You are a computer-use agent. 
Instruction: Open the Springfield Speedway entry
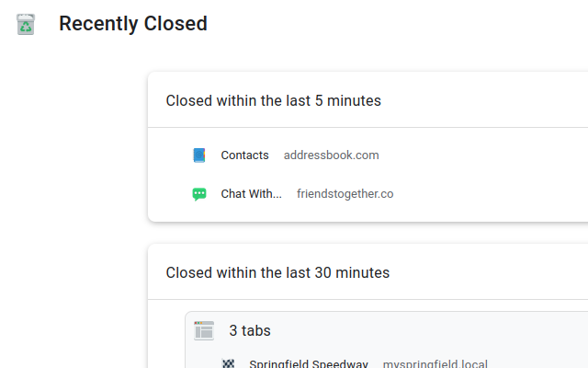tap(309, 363)
